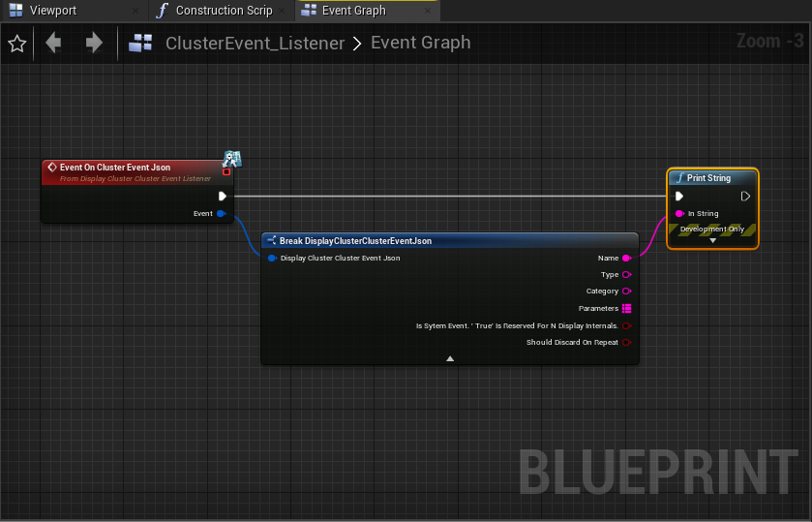This screenshot has height=522, width=812.
Task: Click Print String exec output pin
Action: click(745, 196)
